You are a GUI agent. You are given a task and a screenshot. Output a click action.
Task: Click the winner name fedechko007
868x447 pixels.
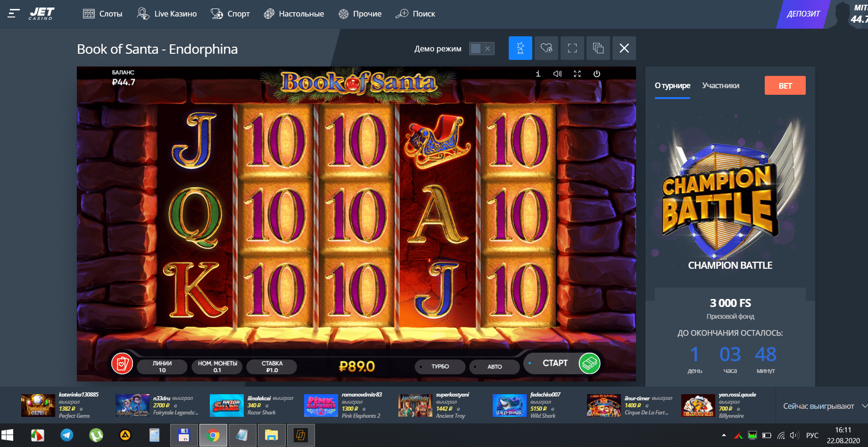point(546,395)
